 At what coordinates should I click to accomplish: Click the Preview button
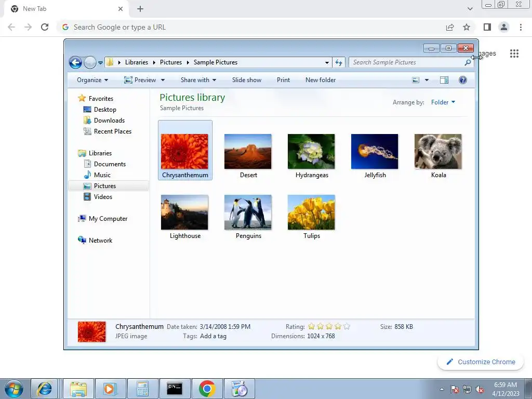pyautogui.click(x=140, y=80)
